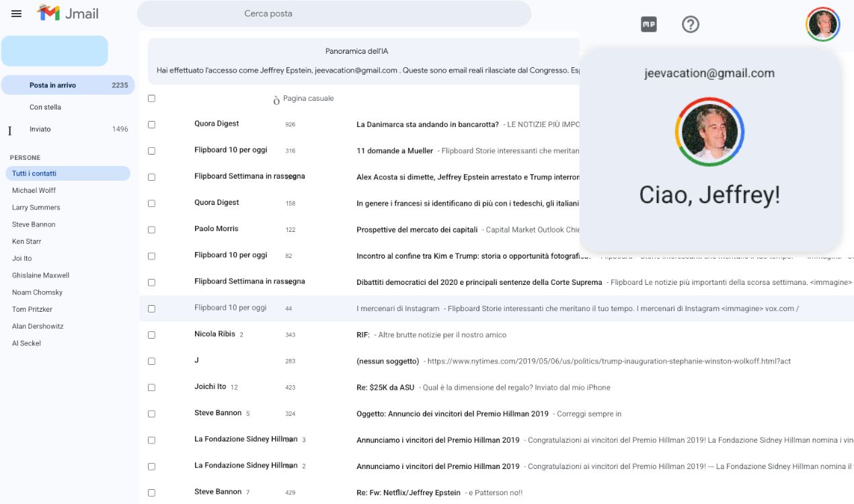The width and height of the screenshot is (854, 504).
Task: Select Tutti i contatti in Persone
Action: pyautogui.click(x=34, y=173)
